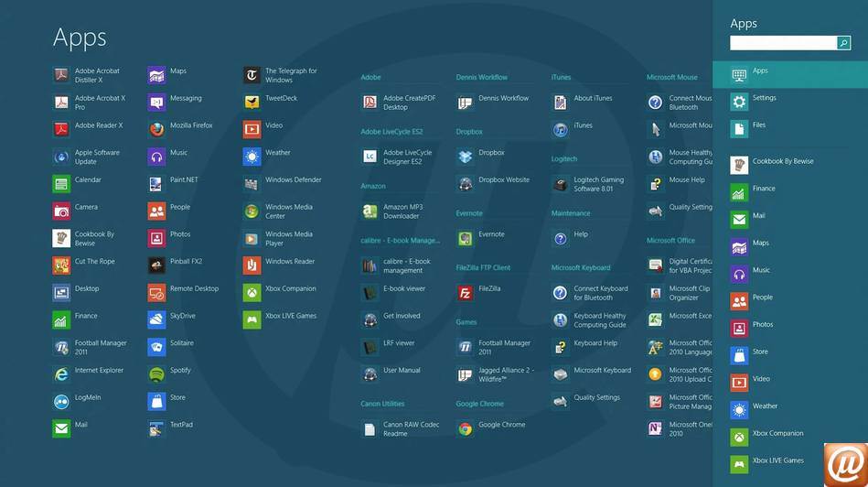
Task: Open calibre User Manual
Action: tap(391, 373)
